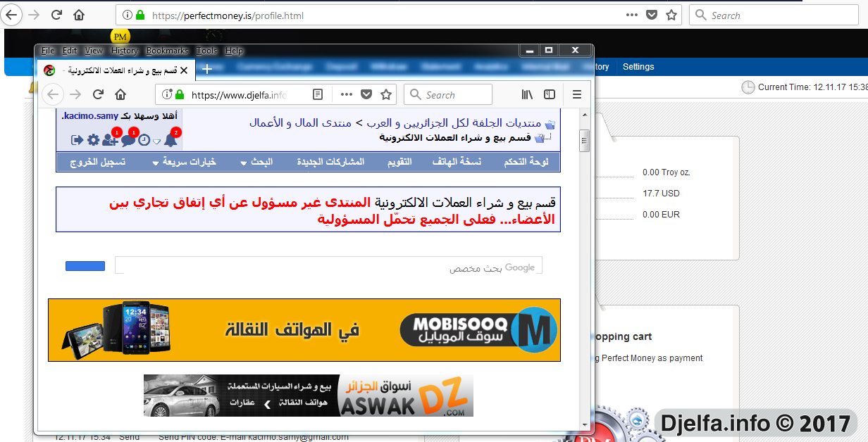Expand the خيارات سريعة quick options dropdown

[x=185, y=162]
